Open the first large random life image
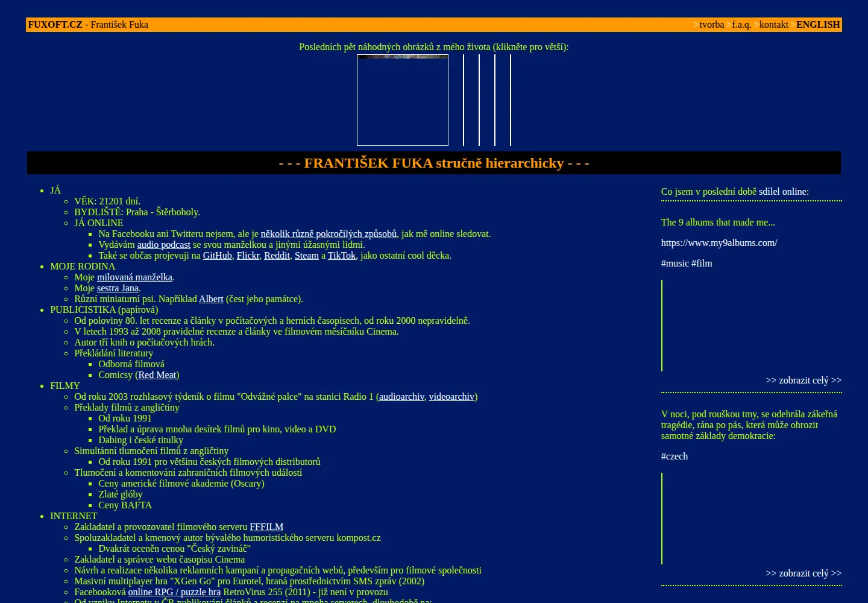The image size is (868, 603). coord(403,100)
